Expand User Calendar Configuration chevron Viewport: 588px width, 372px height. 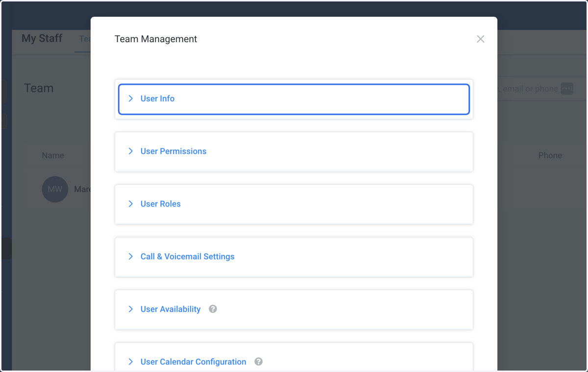(x=130, y=362)
